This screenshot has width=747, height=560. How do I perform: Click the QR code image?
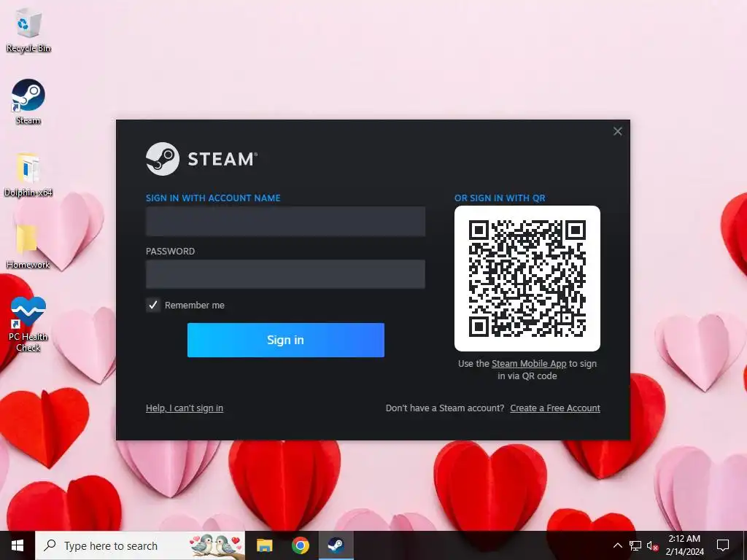[x=527, y=279]
